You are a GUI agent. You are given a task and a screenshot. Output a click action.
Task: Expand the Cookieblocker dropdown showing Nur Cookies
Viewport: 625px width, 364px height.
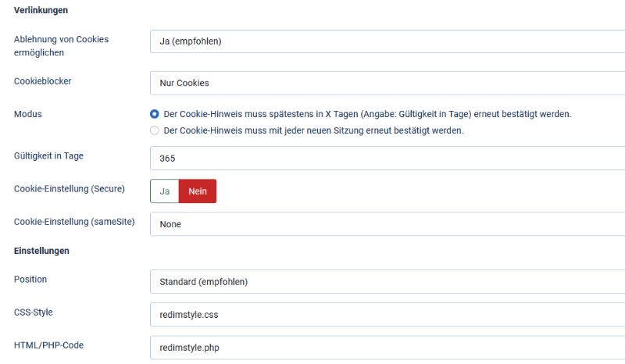pyautogui.click(x=387, y=82)
